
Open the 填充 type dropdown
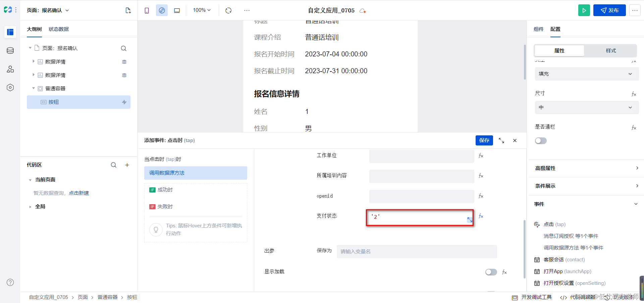(x=587, y=74)
